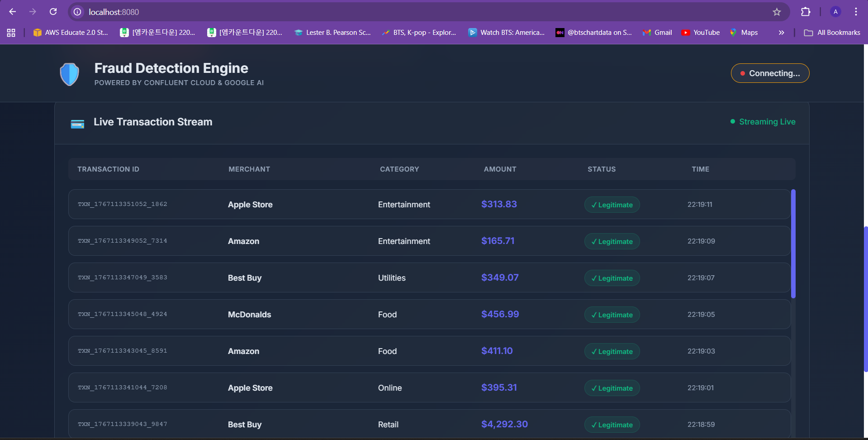868x440 pixels.
Task: Click Legitimate badge for the $411.10 transaction
Action: click(x=612, y=351)
